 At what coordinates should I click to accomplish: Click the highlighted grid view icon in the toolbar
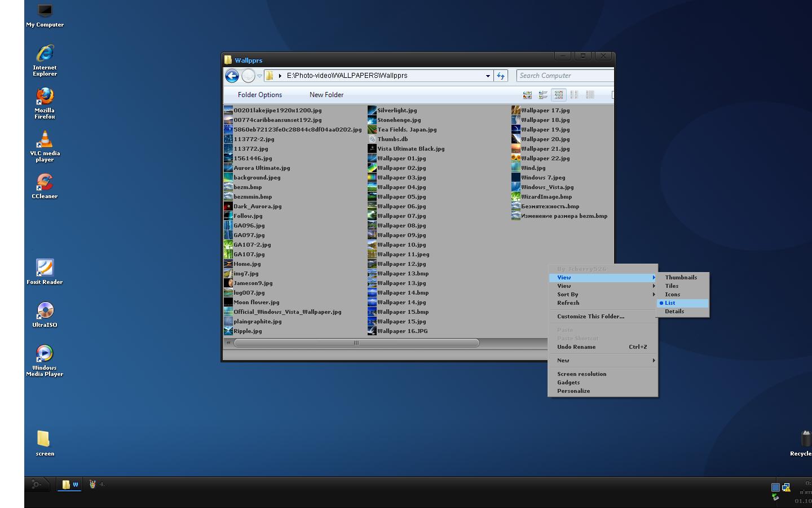558,95
